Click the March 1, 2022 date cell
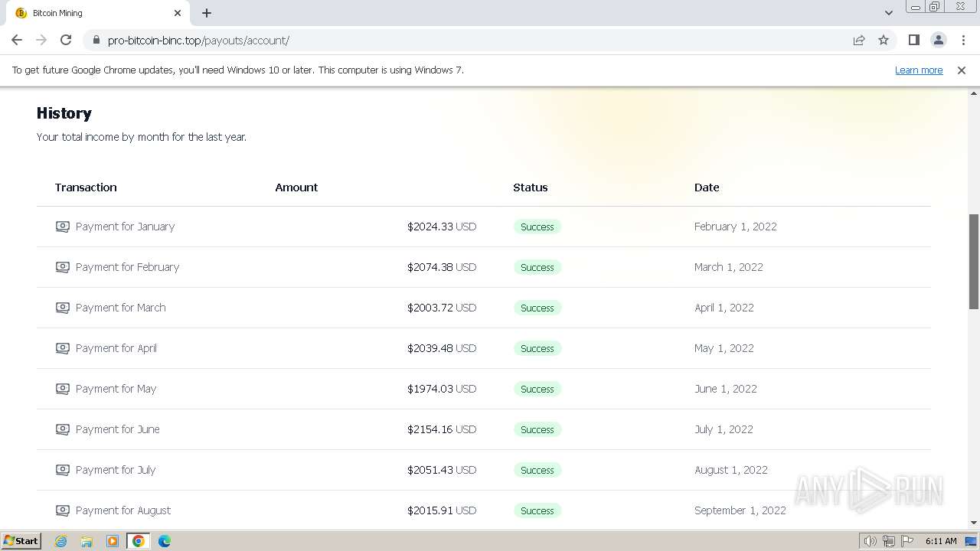This screenshot has height=551, width=980. point(729,267)
